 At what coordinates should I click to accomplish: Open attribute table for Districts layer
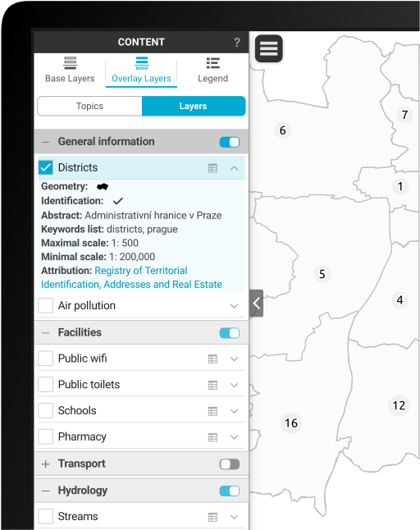(212, 168)
